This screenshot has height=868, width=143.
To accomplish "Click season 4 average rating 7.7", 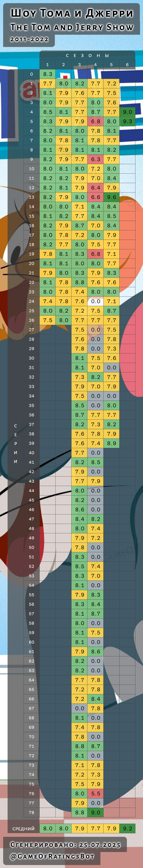I will click(96, 828).
